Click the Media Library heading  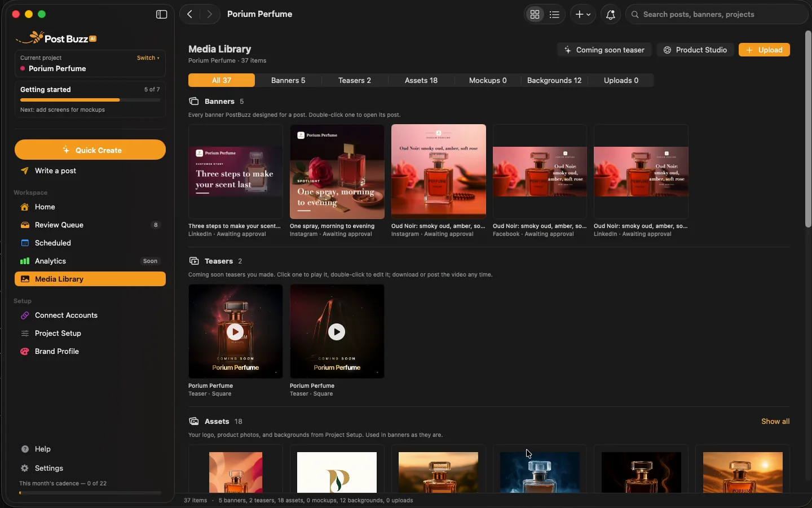(x=220, y=49)
